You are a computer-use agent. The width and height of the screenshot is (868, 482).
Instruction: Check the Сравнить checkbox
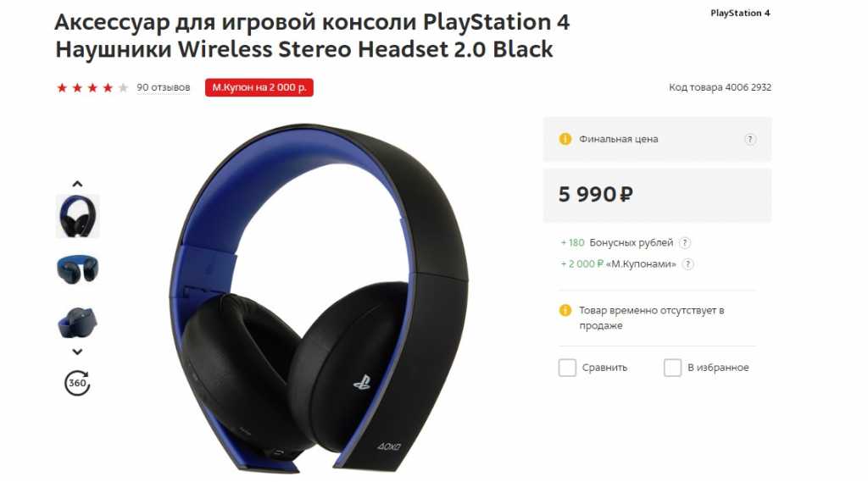coord(567,368)
